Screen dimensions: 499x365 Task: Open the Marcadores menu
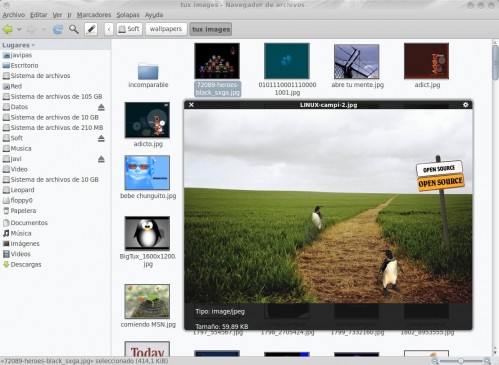[94, 15]
